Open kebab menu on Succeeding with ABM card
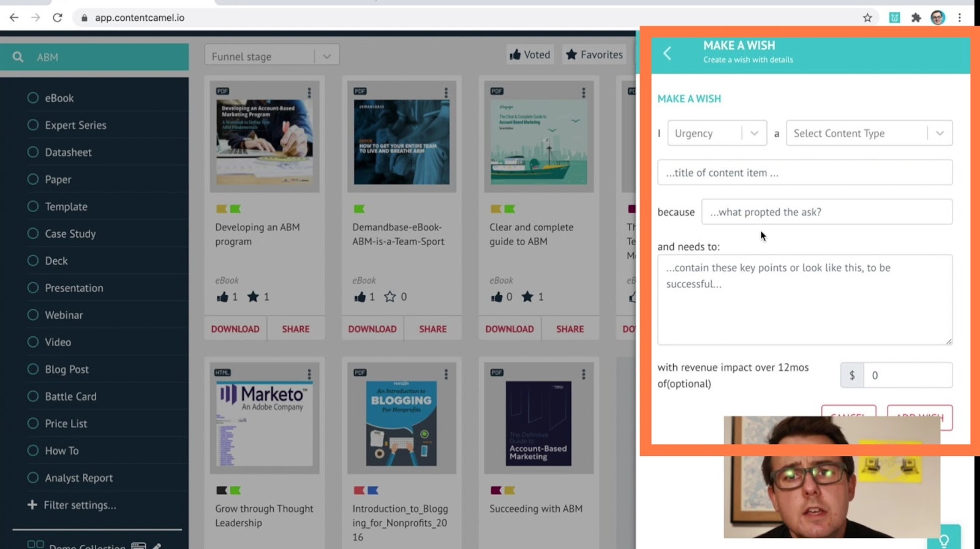 583,374
